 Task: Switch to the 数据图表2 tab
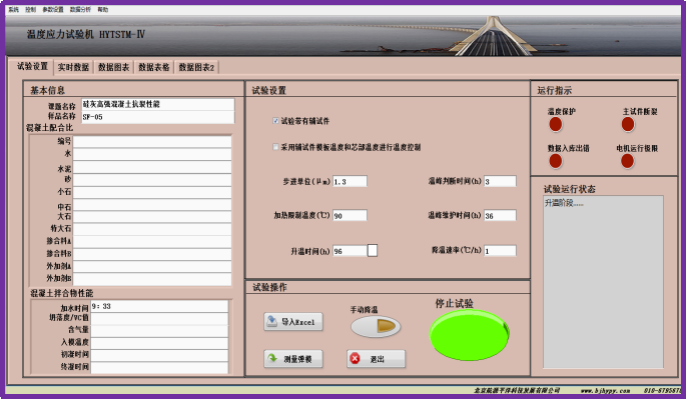tap(196, 67)
